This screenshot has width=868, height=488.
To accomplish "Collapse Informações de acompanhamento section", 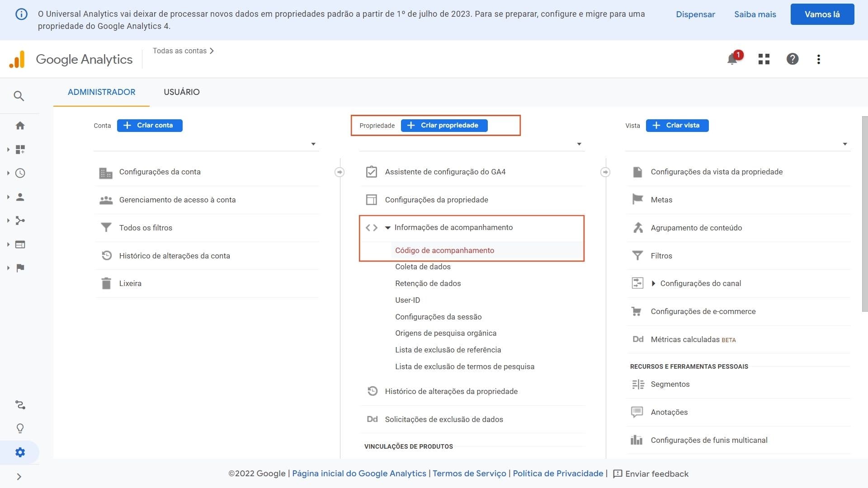I will point(387,228).
